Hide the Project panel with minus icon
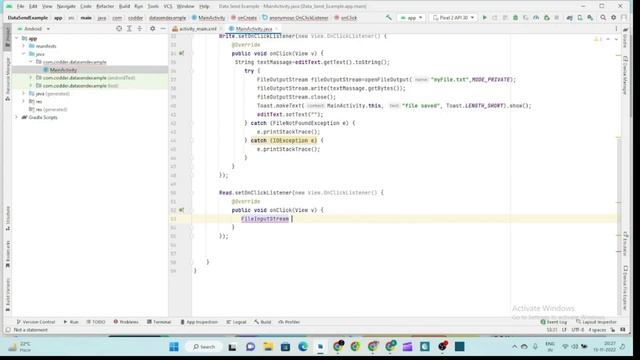Screen dimensions: 640x360 (163, 29)
